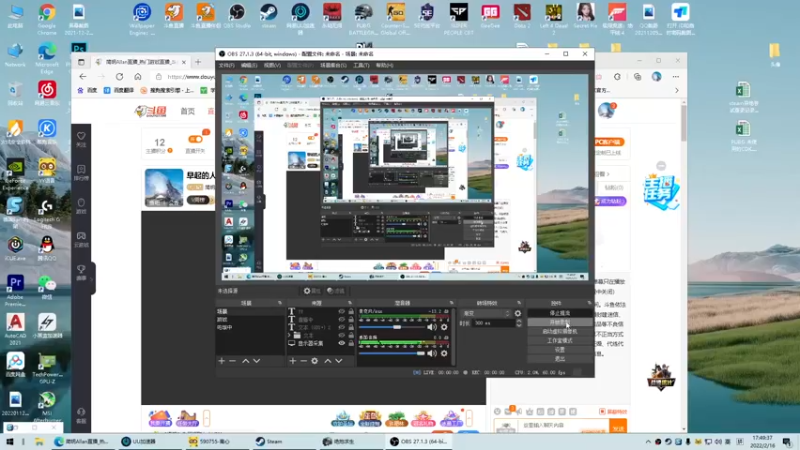
Task: Show hidden system tray icons chevron
Action: coord(648,442)
